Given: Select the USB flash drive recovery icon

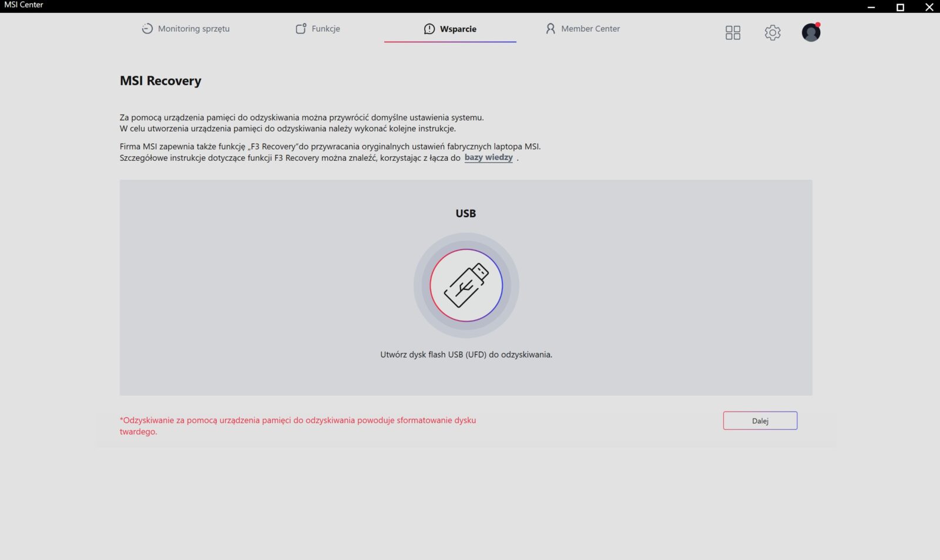Looking at the screenshot, I should 466,285.
